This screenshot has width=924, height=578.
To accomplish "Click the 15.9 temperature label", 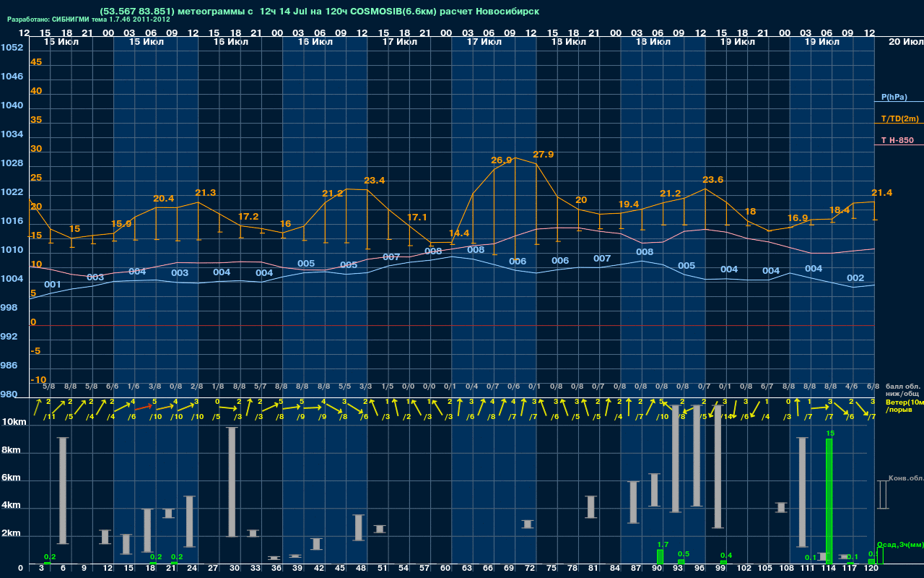I will [x=121, y=224].
